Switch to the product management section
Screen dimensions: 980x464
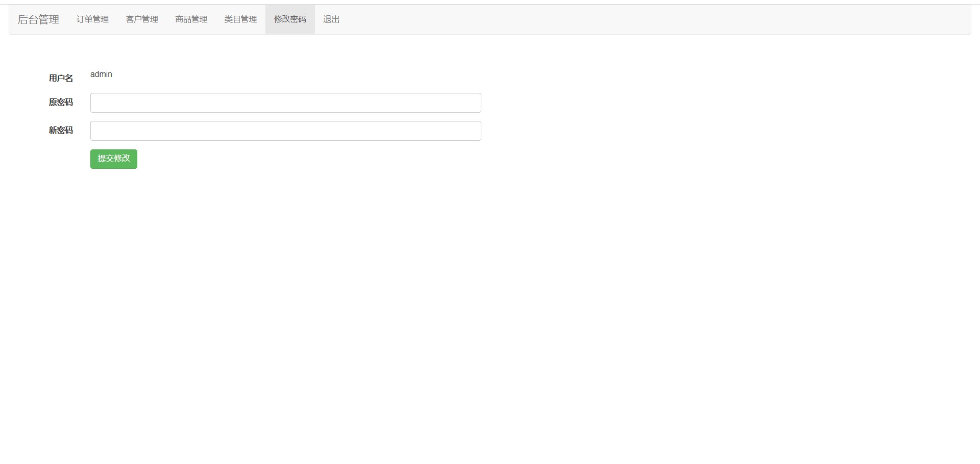191,19
